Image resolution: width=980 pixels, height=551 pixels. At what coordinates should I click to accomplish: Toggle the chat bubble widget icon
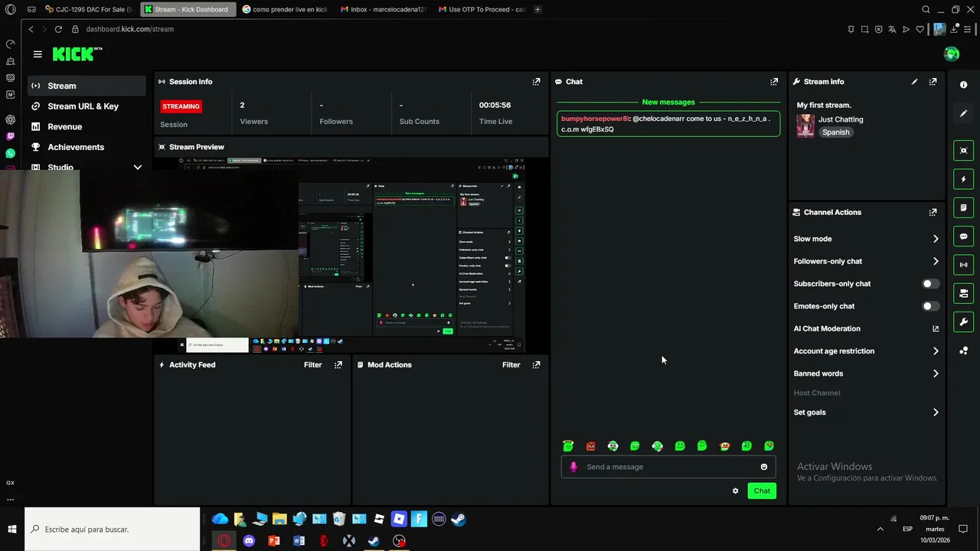pos(964,236)
